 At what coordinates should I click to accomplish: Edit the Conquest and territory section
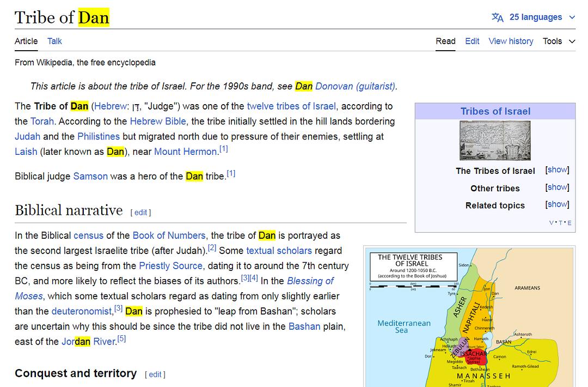tap(155, 374)
